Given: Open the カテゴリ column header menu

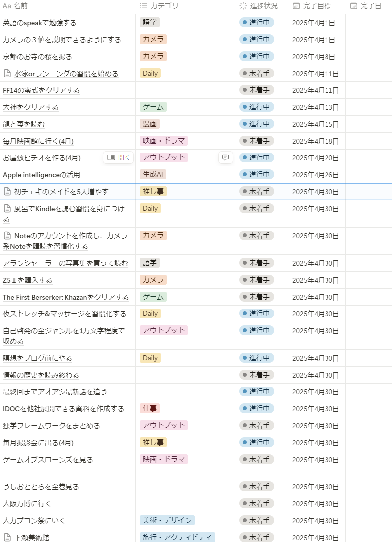Looking at the screenshot, I should pos(164,6).
